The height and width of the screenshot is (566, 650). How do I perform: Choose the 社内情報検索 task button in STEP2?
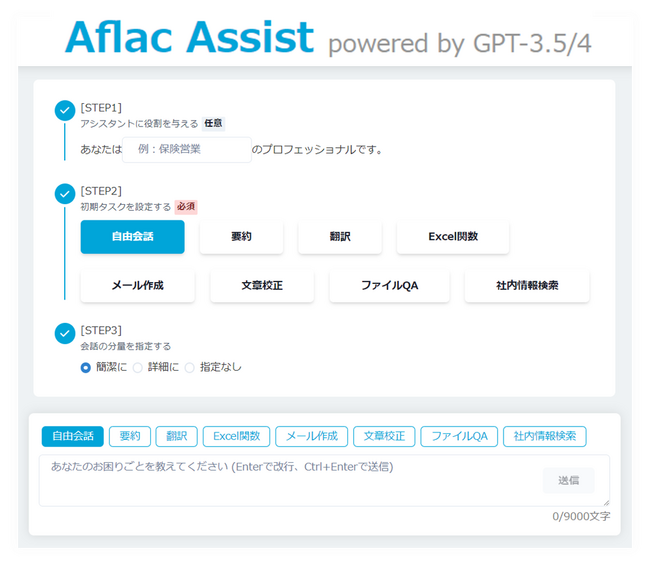[x=527, y=286]
